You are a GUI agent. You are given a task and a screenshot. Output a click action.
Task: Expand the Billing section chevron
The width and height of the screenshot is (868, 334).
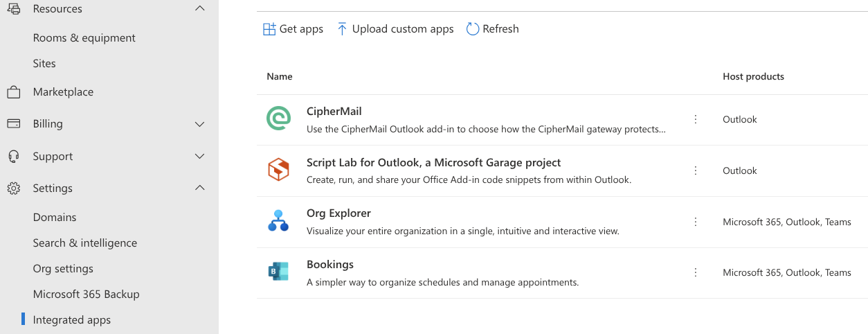pos(200,124)
